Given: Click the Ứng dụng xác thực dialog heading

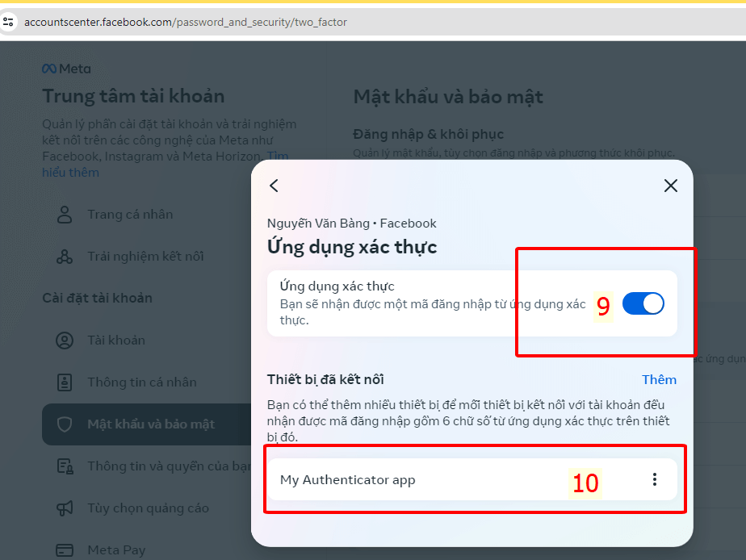Looking at the screenshot, I should click(352, 247).
